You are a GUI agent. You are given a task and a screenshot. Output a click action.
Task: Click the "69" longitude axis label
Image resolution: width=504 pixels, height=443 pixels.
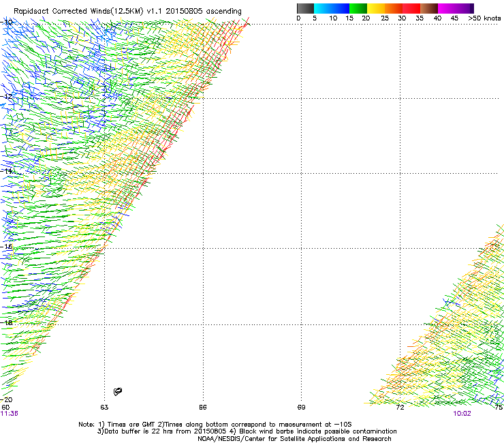(x=301, y=408)
